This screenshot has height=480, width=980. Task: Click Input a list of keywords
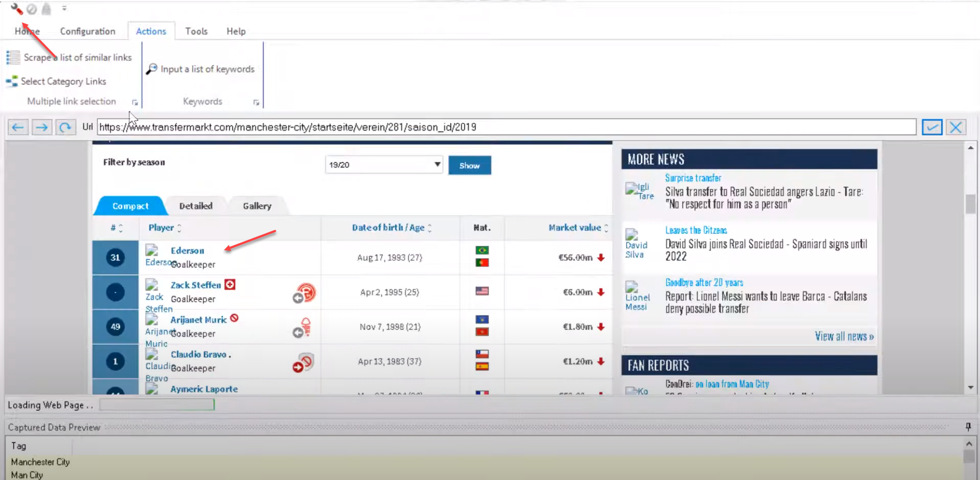[x=207, y=69]
